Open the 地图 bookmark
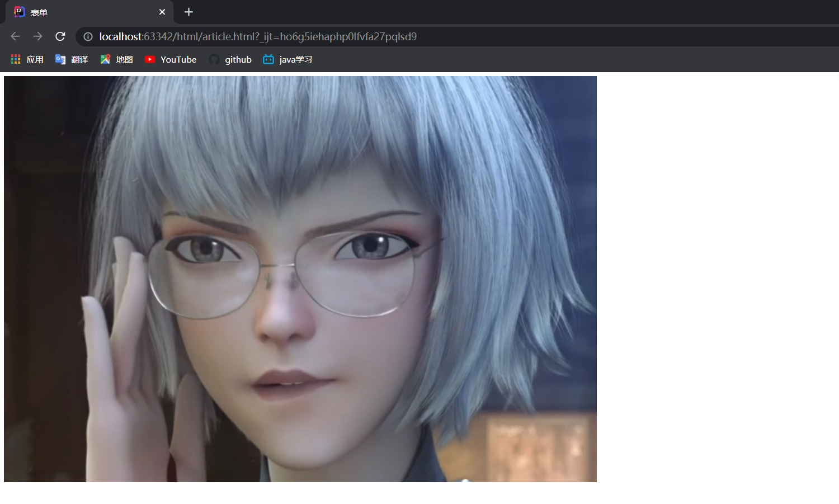Viewport: 839px width, 504px height. (116, 59)
